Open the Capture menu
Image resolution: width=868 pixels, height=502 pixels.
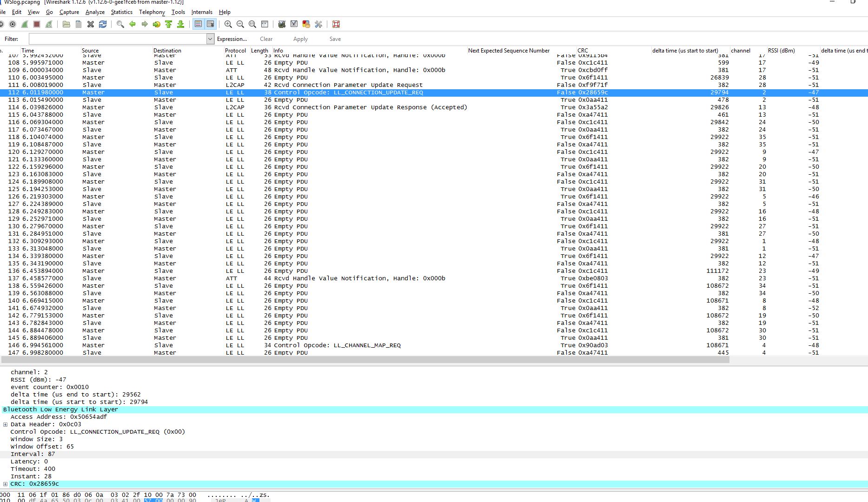pos(69,12)
